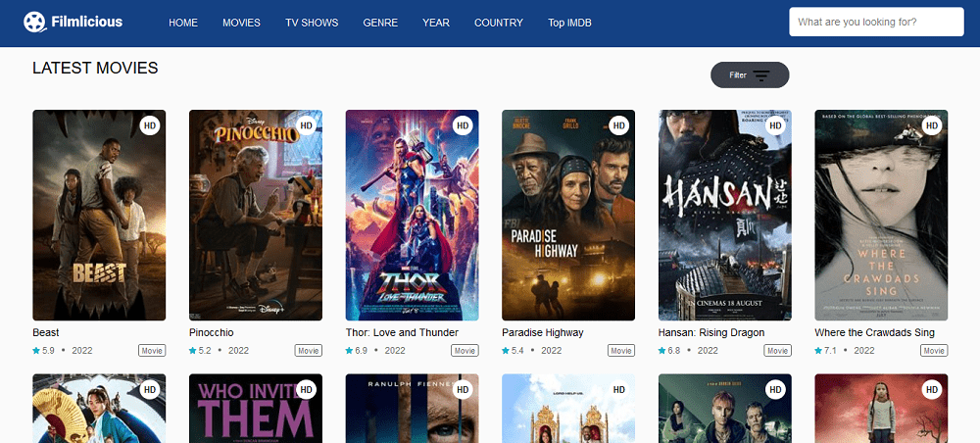Open Paradise Highway title link
This screenshot has height=443, width=980.
[x=543, y=332]
